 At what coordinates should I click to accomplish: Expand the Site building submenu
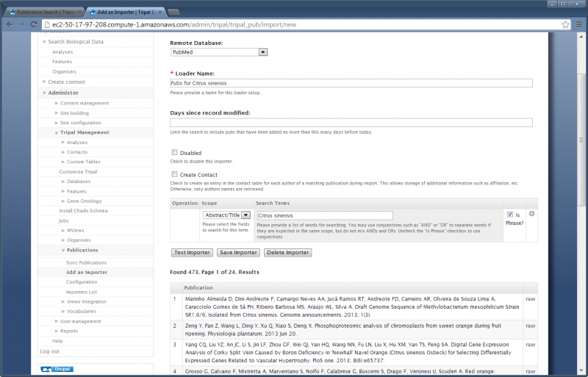(57, 112)
